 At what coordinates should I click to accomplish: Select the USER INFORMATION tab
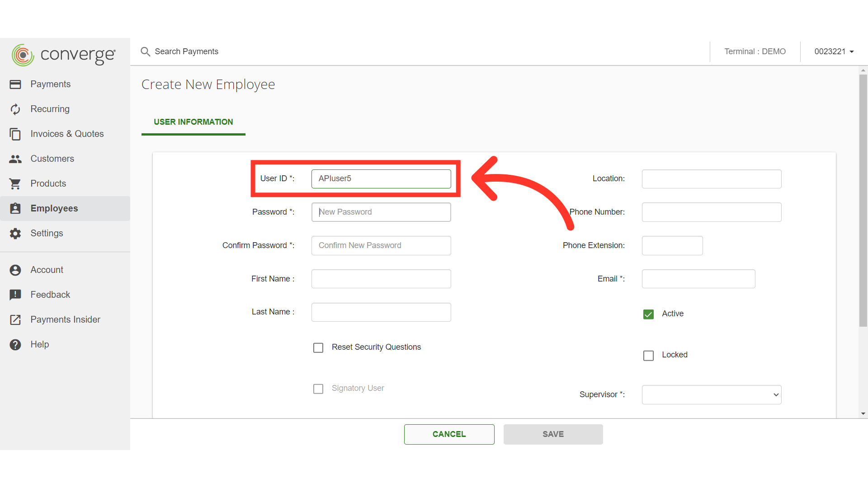[x=193, y=122]
